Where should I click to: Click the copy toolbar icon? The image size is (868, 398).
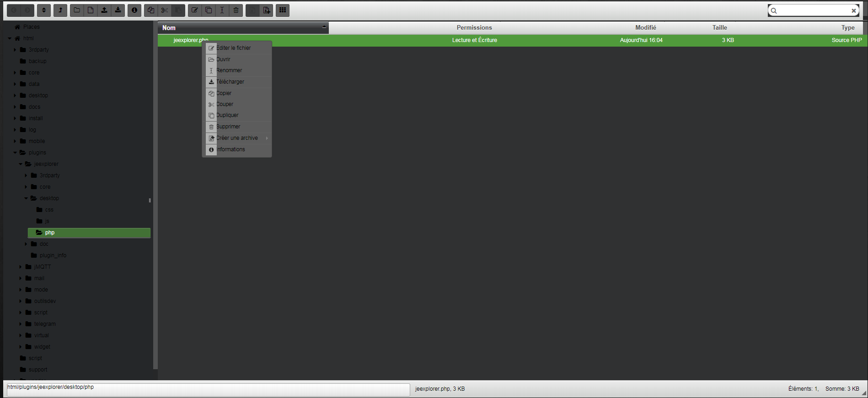(151, 10)
